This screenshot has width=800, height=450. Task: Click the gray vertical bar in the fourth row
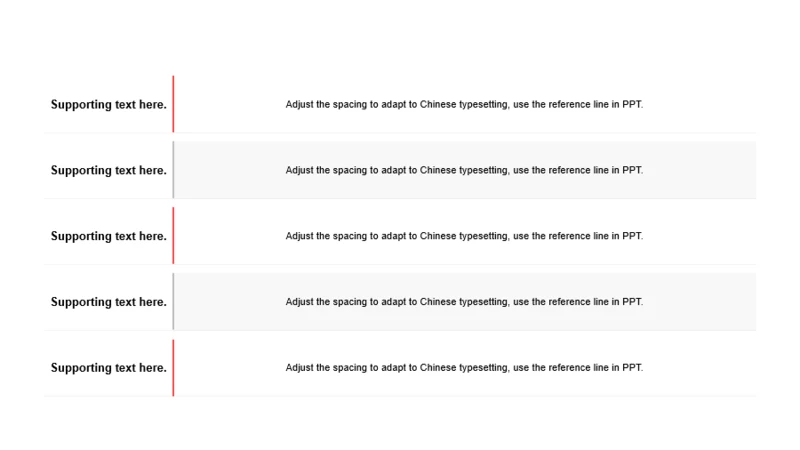pos(173,302)
